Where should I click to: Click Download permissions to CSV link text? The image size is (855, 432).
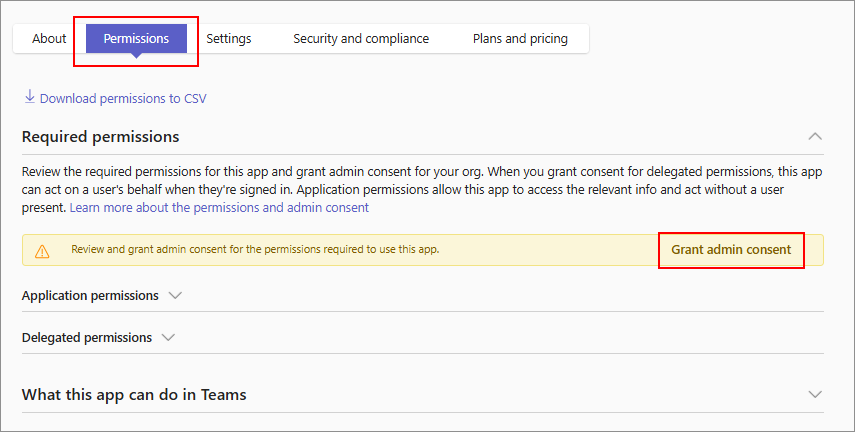tap(123, 98)
